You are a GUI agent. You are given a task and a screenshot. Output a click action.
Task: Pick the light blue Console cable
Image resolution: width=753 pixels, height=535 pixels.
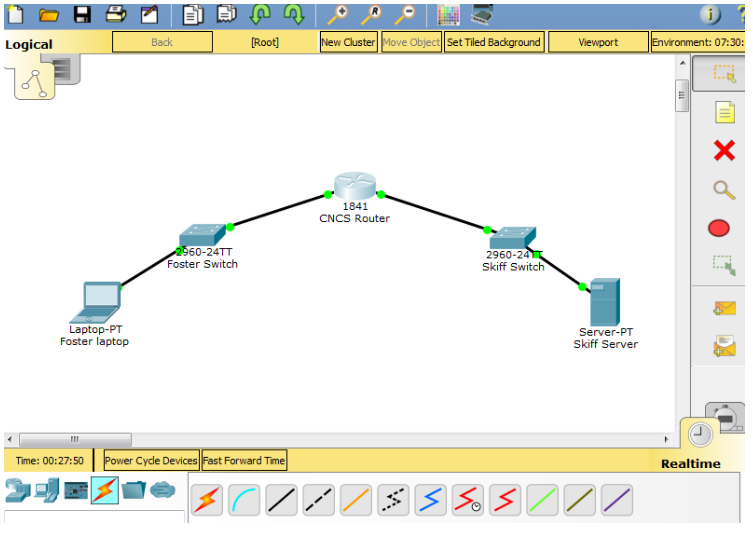(244, 500)
